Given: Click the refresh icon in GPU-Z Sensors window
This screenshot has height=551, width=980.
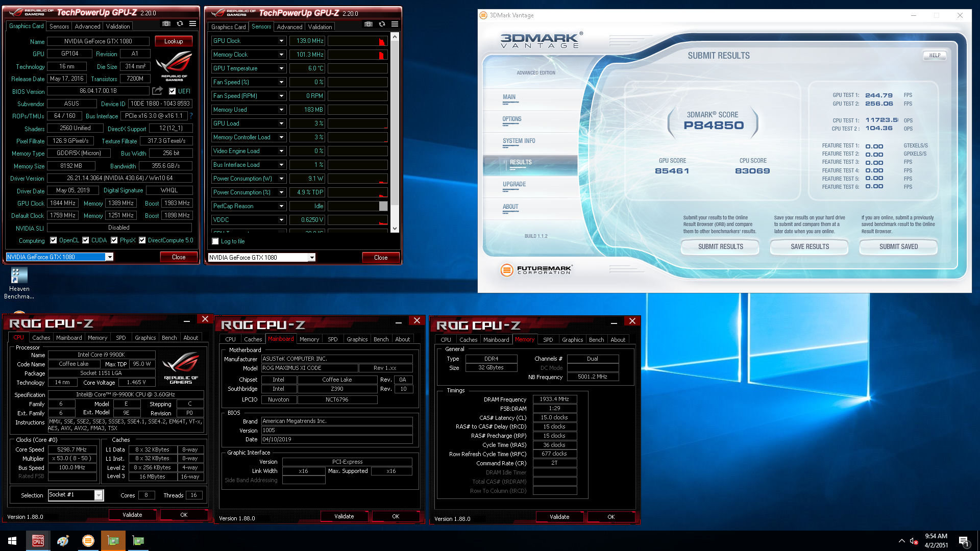Looking at the screenshot, I should pyautogui.click(x=382, y=24).
